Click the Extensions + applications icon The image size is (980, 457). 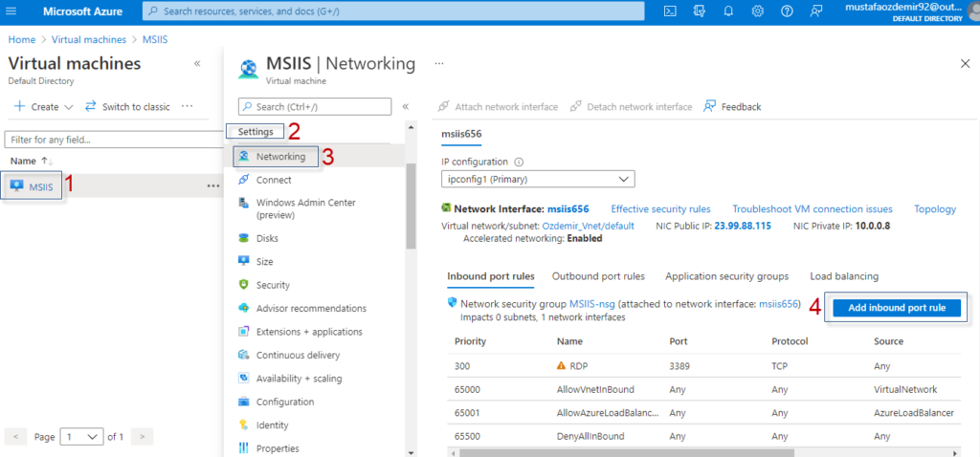(x=244, y=332)
